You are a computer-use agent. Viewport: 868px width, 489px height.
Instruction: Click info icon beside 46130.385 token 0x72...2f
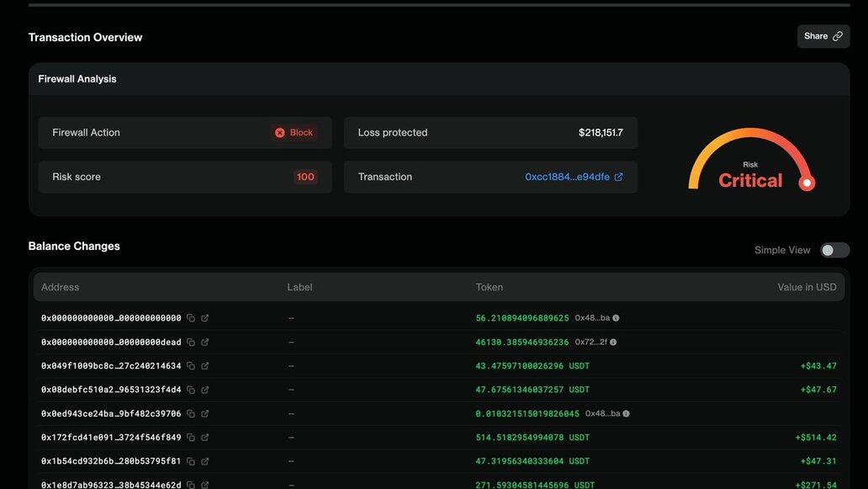pos(613,343)
